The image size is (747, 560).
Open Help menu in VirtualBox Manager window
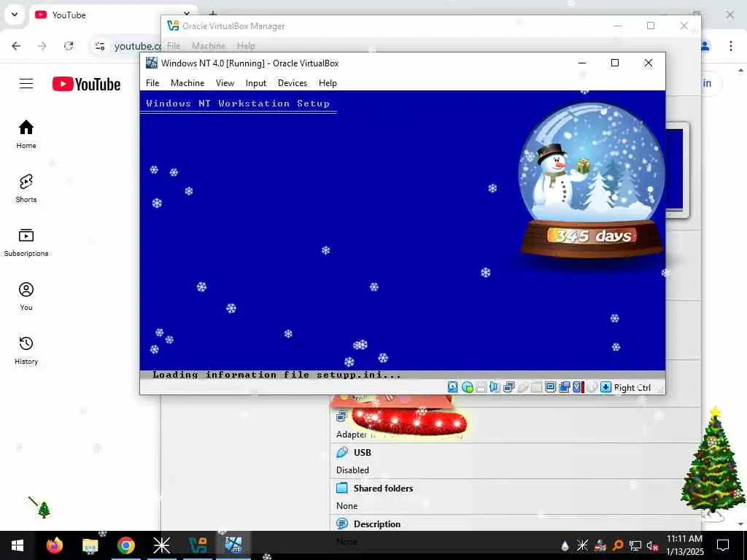point(246,46)
